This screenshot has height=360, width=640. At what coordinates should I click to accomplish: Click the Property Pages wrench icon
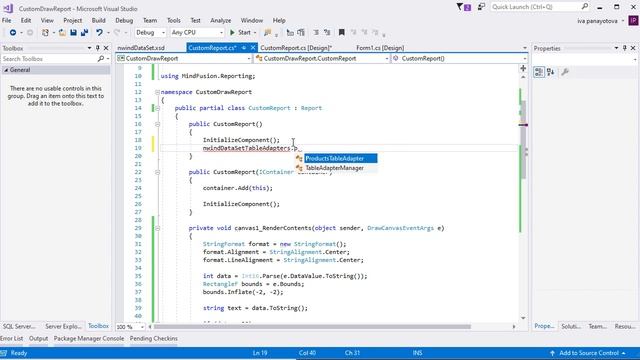pyautogui.click(x=565, y=72)
